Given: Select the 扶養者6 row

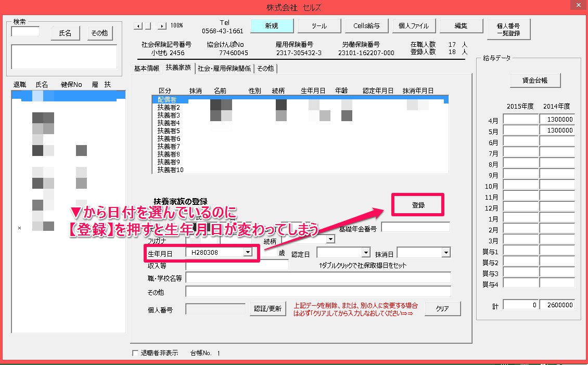Looking at the screenshot, I should (x=300, y=139).
